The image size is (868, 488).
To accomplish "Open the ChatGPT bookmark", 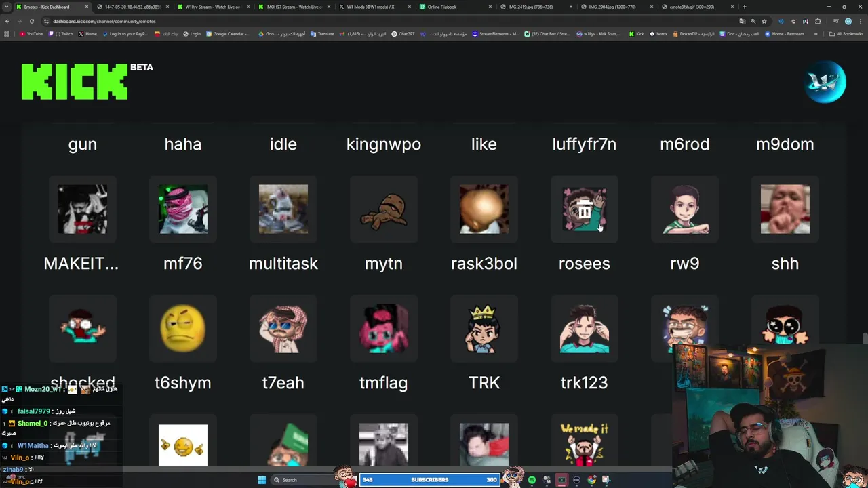I will (403, 34).
